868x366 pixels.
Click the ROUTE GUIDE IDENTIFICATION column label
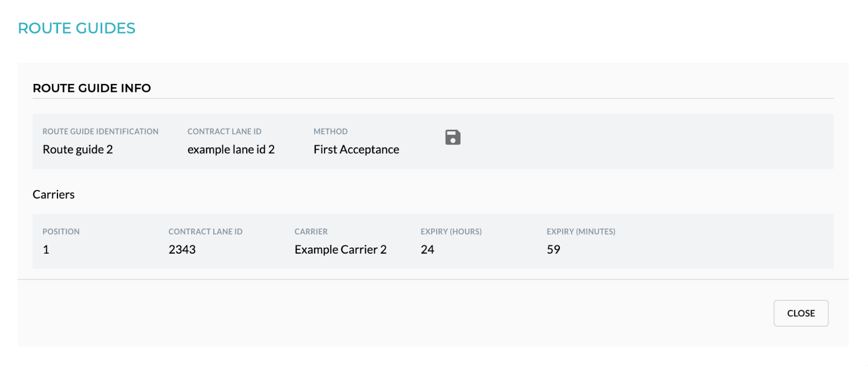click(x=100, y=131)
